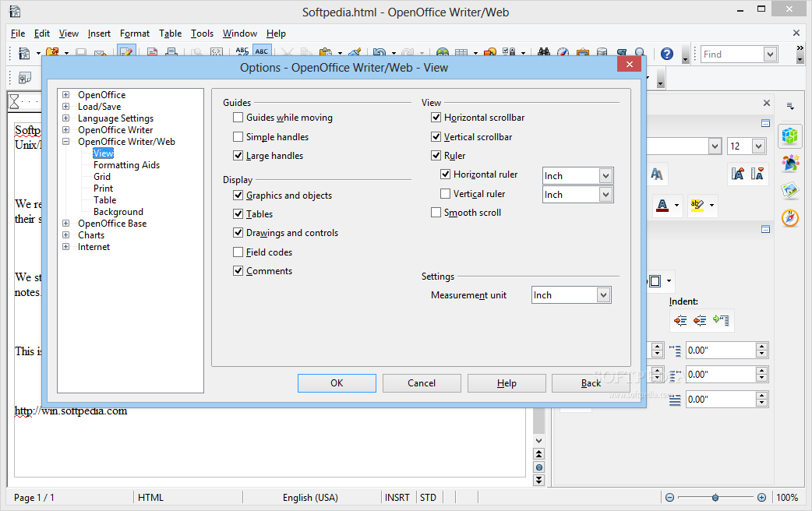Open the font size 12 dropdown
The height and width of the screenshot is (511, 812).
pyautogui.click(x=759, y=146)
